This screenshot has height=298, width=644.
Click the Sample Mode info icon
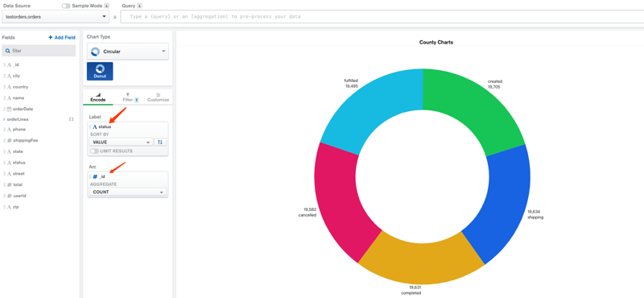tap(107, 6)
